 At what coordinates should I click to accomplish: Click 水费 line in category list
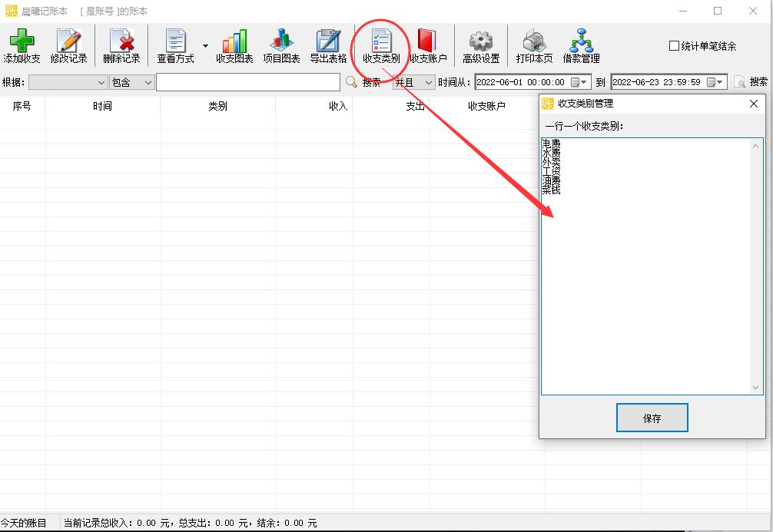pos(551,154)
